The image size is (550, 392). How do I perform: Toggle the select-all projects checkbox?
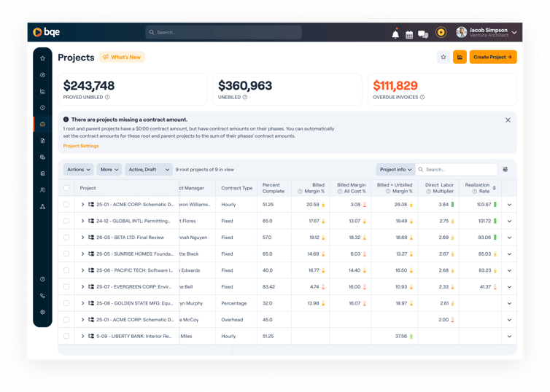(x=66, y=188)
